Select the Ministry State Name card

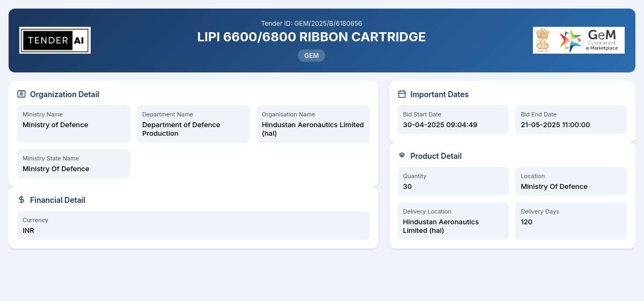(74, 164)
